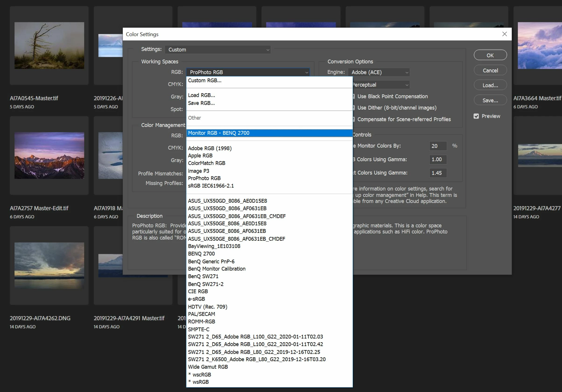
Task: Collapse the RGB working space dropdown
Action: coord(248,72)
